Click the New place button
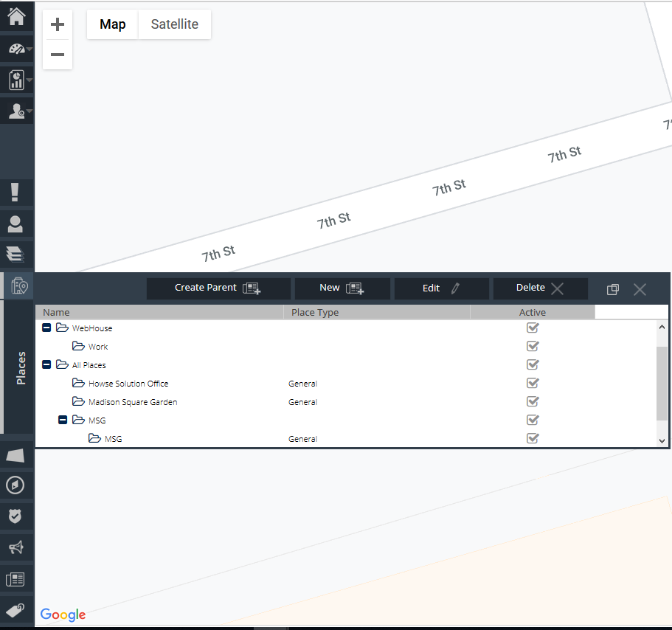 tap(342, 288)
